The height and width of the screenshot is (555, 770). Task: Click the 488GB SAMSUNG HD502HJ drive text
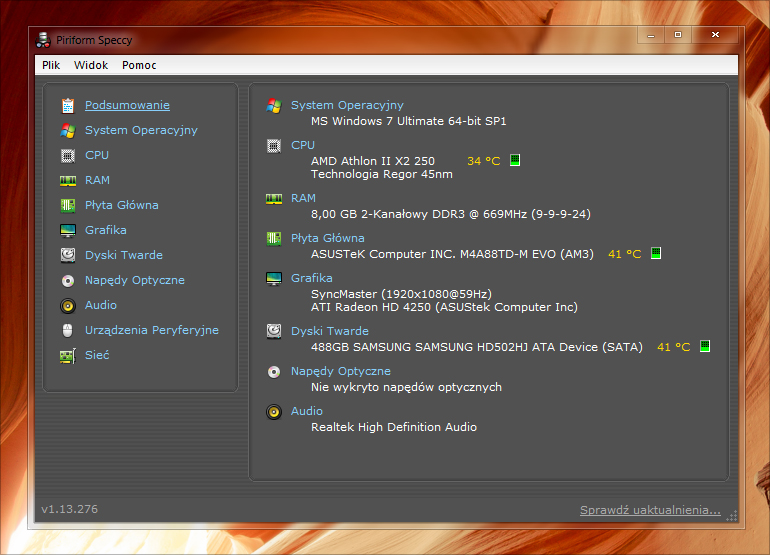click(x=476, y=347)
